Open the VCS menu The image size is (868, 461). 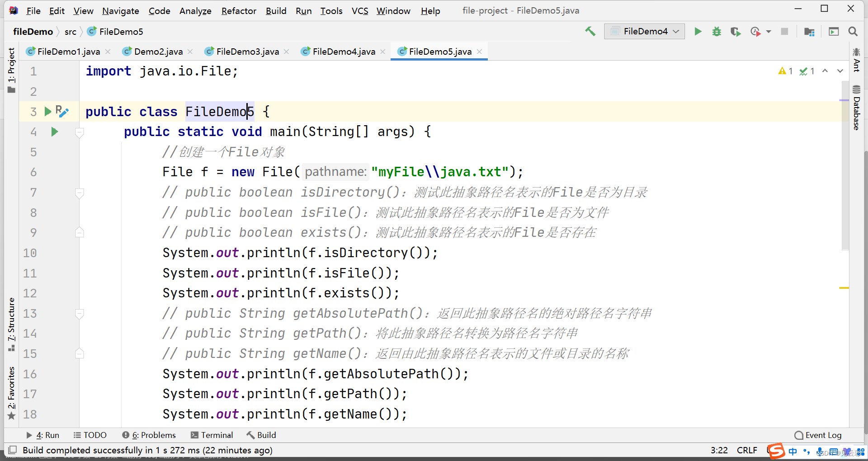point(360,11)
